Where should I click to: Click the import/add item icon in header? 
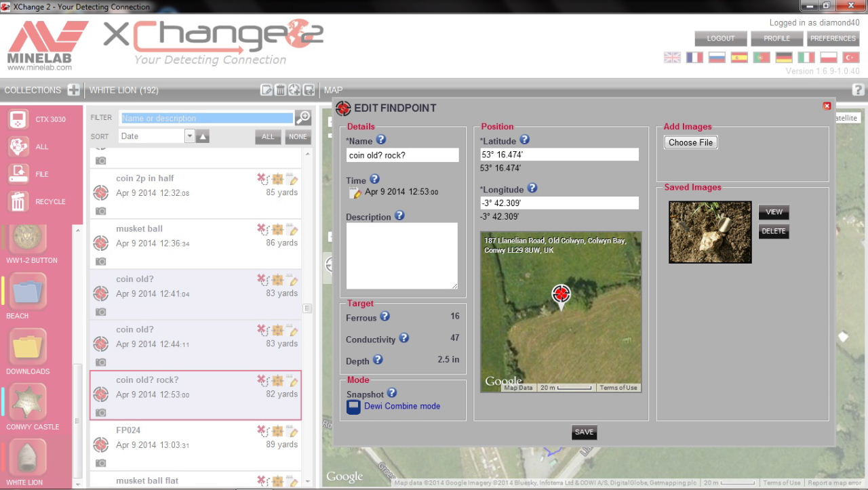[x=309, y=90]
